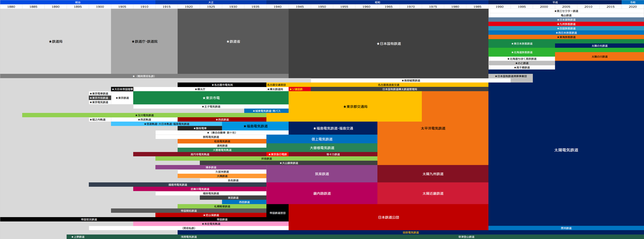Click the 筑紫鉄道 purple block
644x239 pixels.
pyautogui.click(x=322, y=174)
